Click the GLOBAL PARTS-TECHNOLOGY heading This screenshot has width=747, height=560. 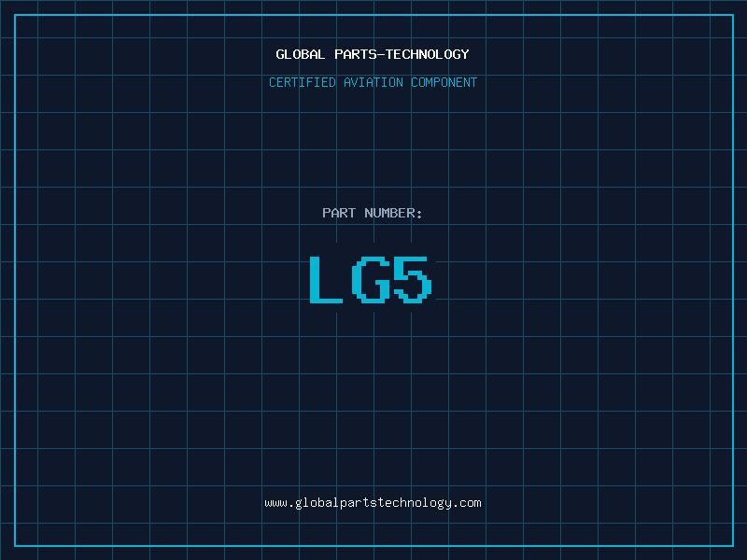pos(373,54)
